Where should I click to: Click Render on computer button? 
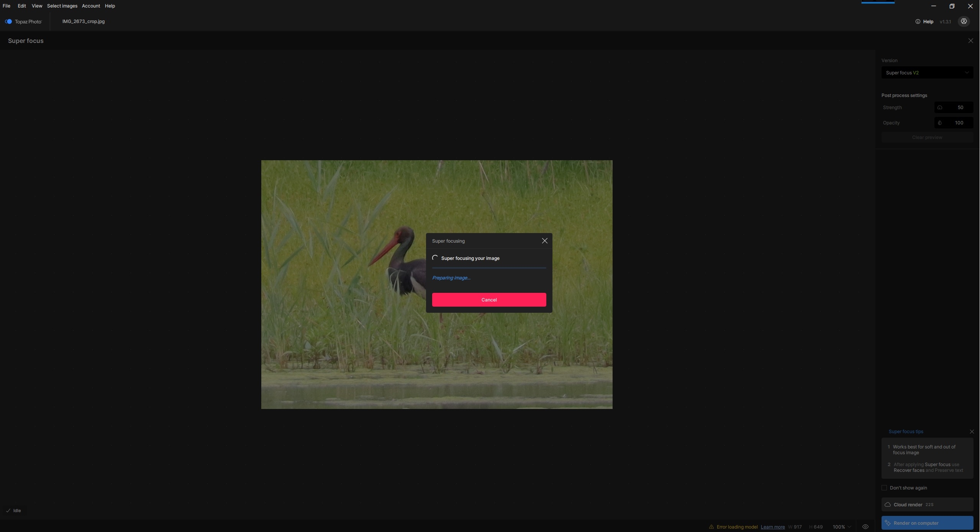927,523
